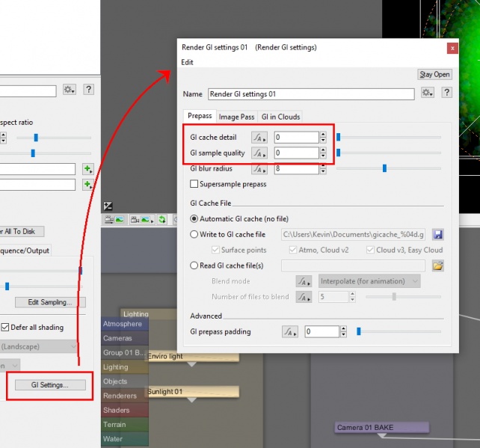Select the Objects node category
Screen dimensions: 480x448
tap(125, 381)
